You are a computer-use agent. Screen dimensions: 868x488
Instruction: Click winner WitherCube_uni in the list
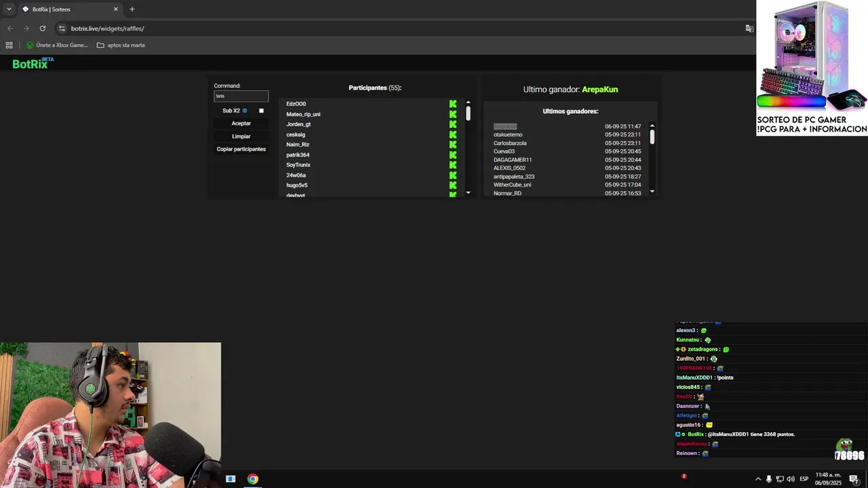pyautogui.click(x=512, y=184)
